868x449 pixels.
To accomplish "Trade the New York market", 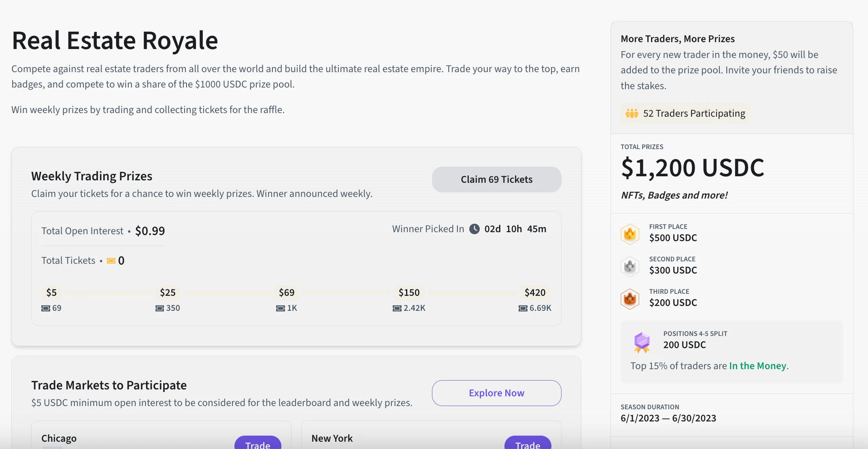I will [x=528, y=444].
